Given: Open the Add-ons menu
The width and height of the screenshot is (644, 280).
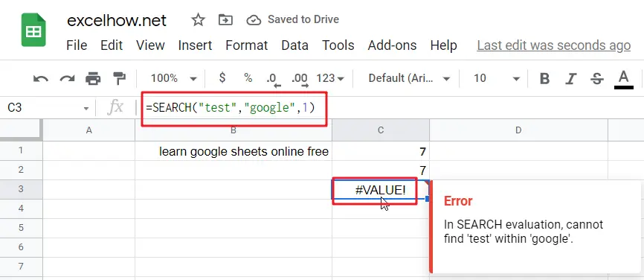Looking at the screenshot, I should (392, 45).
